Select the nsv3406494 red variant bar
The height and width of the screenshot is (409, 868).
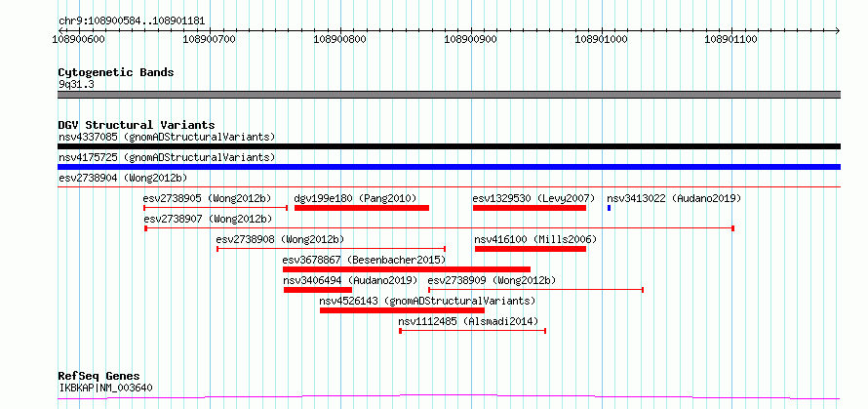(318, 290)
